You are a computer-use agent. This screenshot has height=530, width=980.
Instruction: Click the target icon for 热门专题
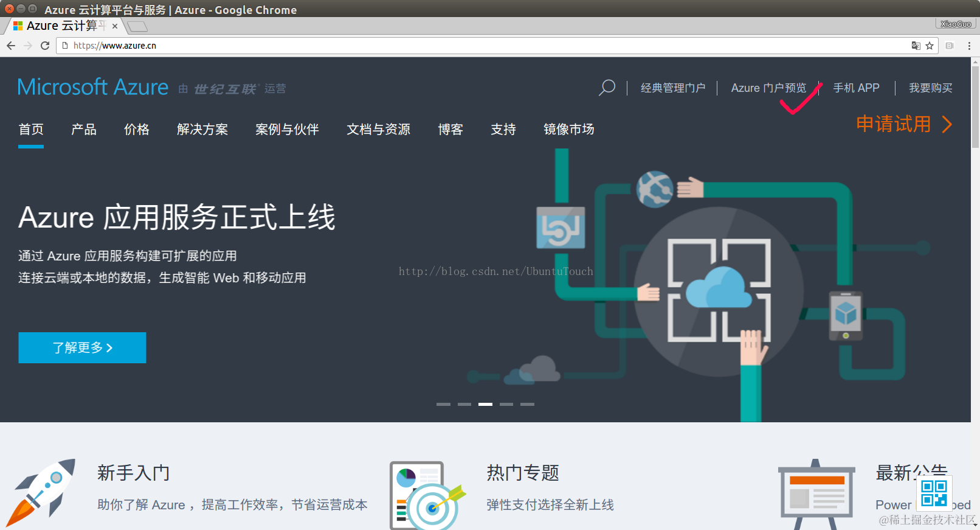click(427, 495)
